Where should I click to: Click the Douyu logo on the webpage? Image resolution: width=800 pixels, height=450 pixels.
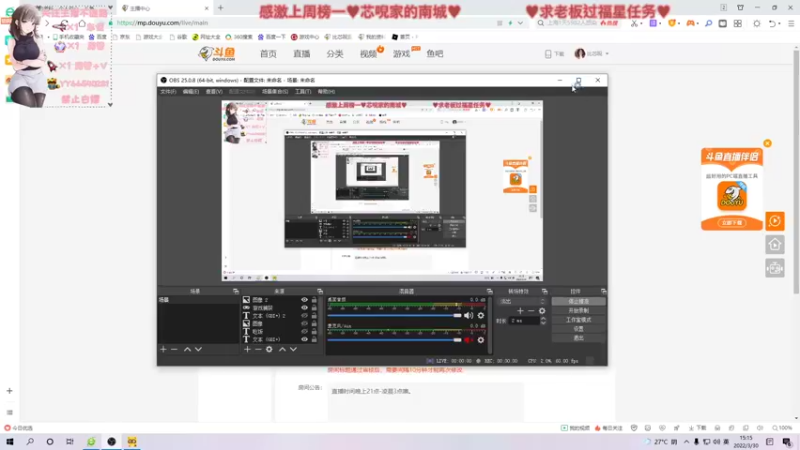(x=217, y=54)
